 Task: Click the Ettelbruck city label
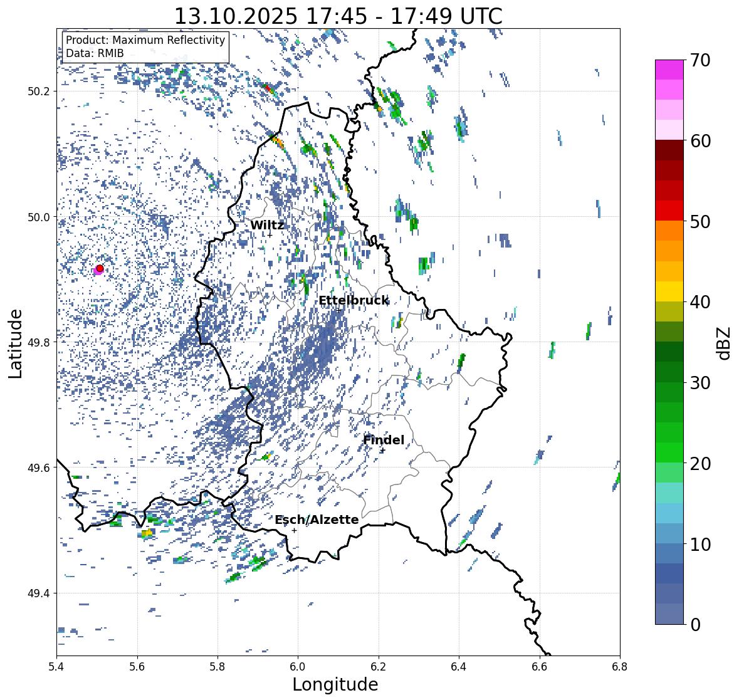pos(354,301)
